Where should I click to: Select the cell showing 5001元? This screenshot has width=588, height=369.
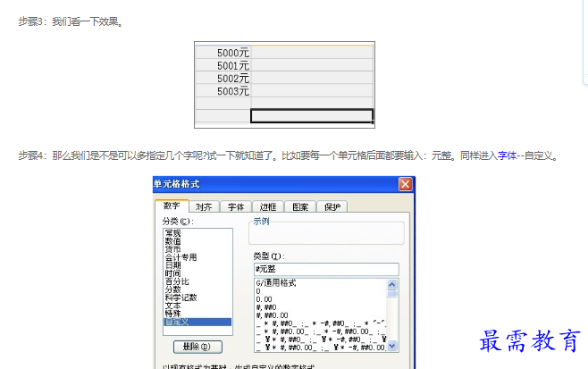tap(223, 65)
